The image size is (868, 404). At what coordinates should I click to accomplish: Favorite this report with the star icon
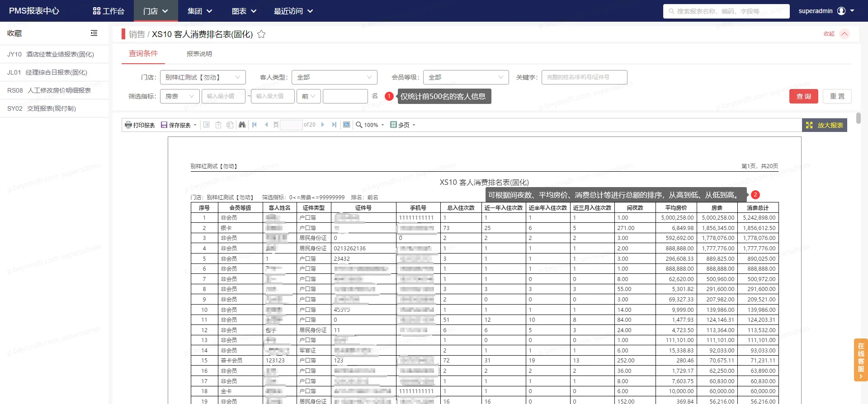(261, 34)
